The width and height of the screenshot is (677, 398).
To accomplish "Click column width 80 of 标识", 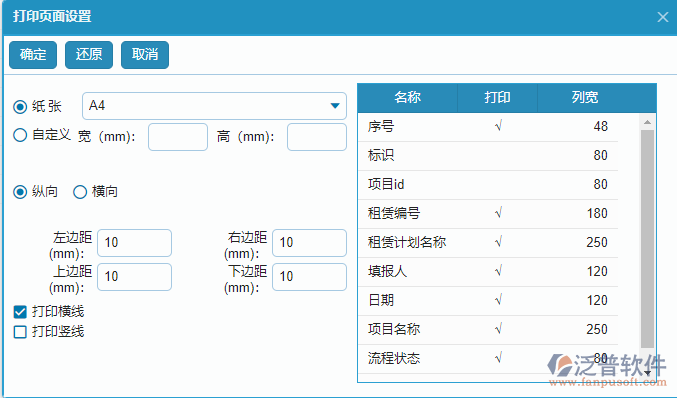I will [601, 155].
